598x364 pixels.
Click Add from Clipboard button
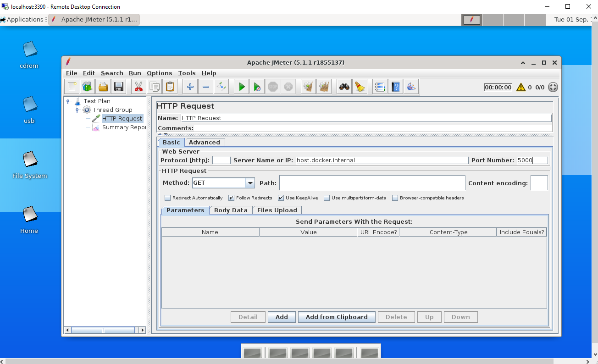(x=337, y=317)
